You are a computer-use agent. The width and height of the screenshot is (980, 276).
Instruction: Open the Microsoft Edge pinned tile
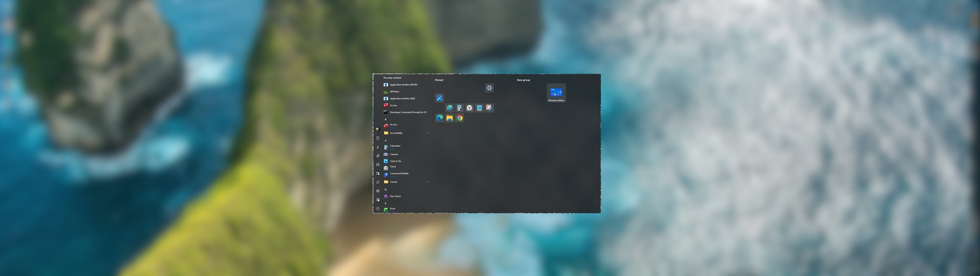point(439,118)
